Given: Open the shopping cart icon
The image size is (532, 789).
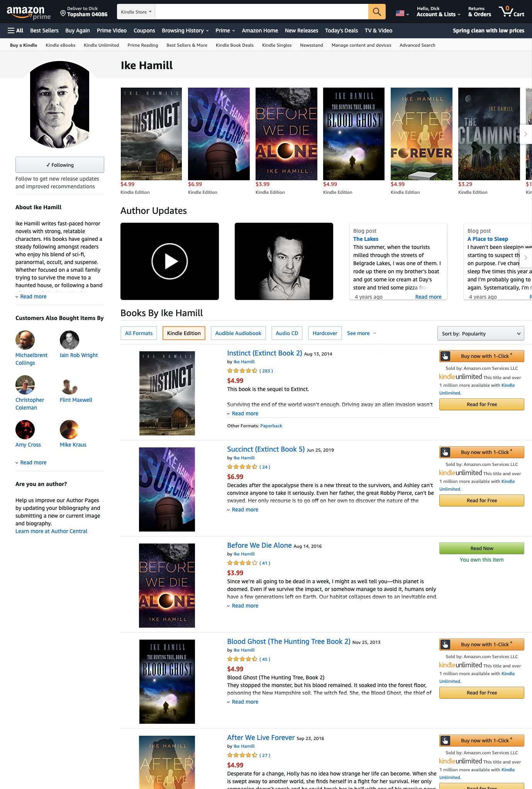Looking at the screenshot, I should pos(511,12).
